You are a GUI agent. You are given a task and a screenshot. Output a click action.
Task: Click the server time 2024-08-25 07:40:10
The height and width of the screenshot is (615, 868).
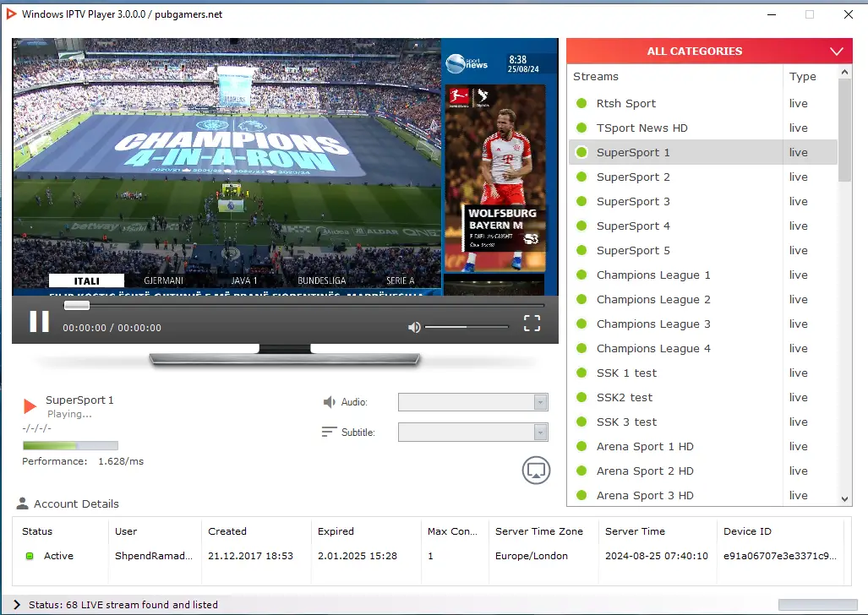point(657,556)
